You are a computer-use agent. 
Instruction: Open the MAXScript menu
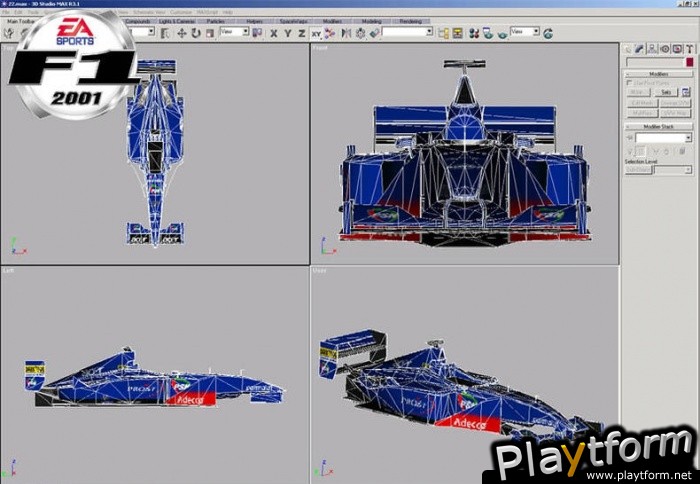point(208,13)
